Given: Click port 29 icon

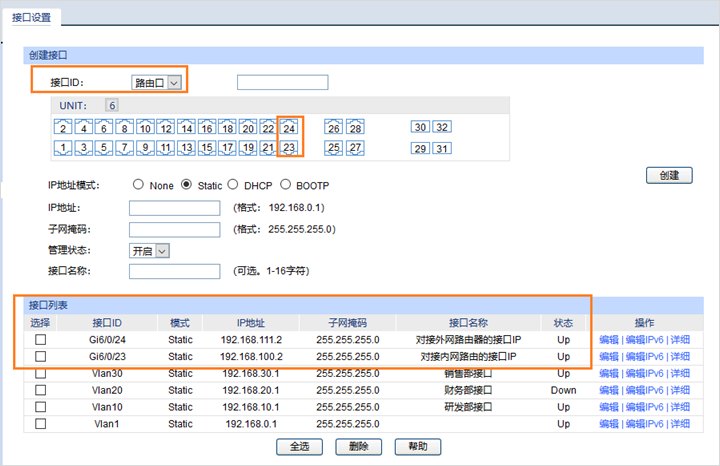Looking at the screenshot, I should [x=420, y=148].
